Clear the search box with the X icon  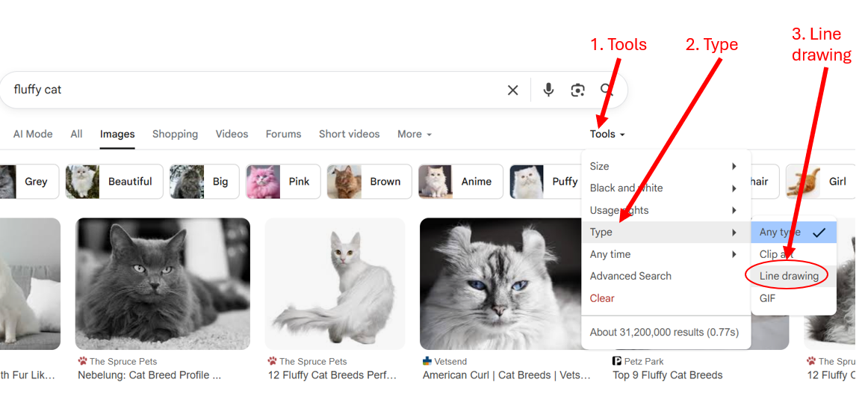point(512,90)
